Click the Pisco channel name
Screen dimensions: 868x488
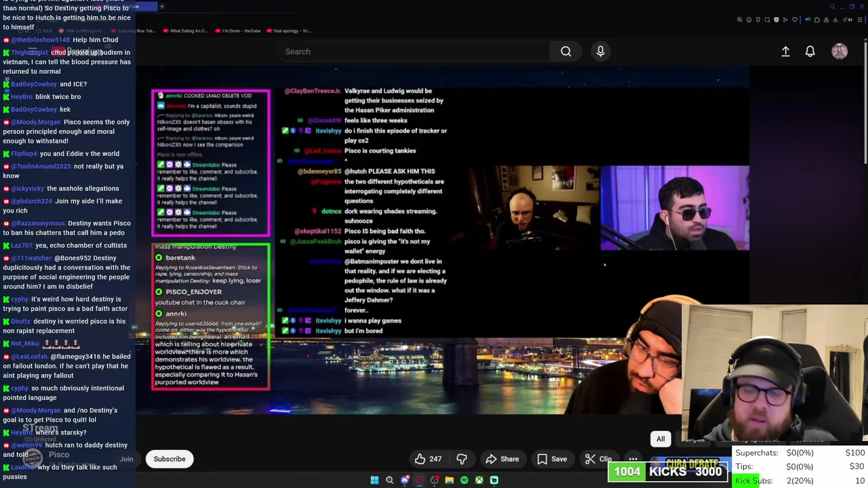pyautogui.click(x=59, y=455)
